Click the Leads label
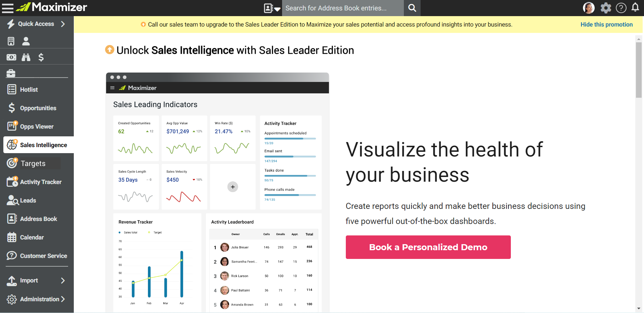The width and height of the screenshot is (644, 313). [28, 200]
